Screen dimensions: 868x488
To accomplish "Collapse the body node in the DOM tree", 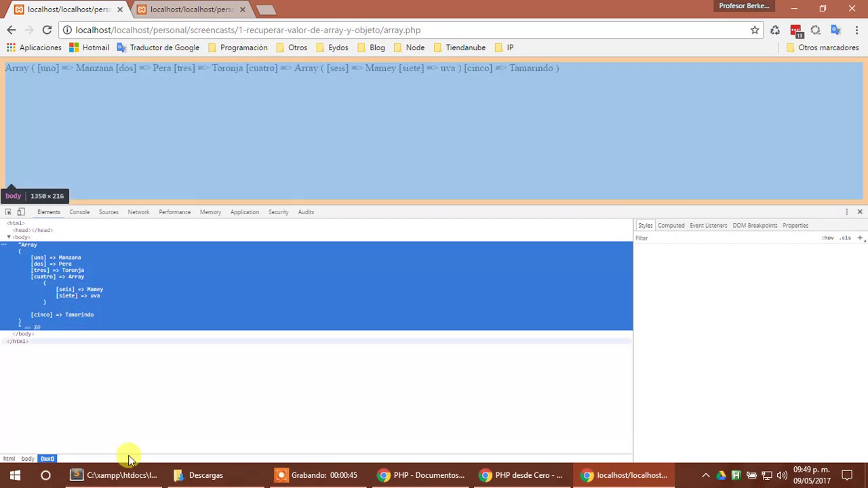I will [x=9, y=237].
